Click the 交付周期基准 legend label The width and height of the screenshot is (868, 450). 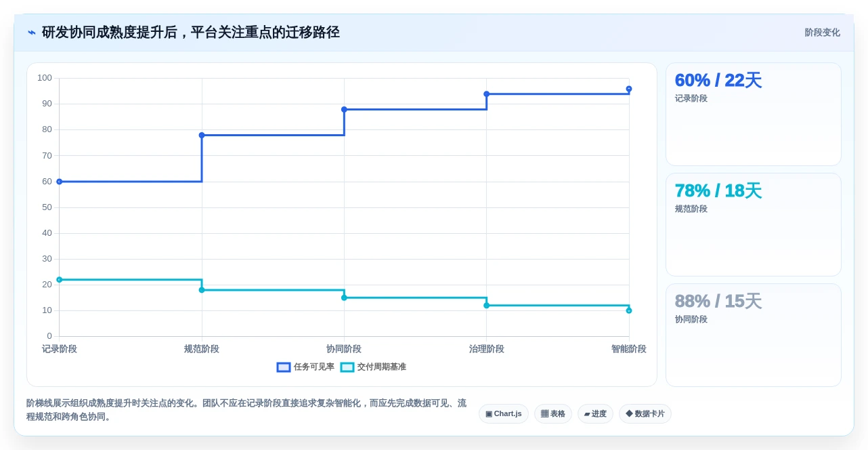pyautogui.click(x=382, y=367)
